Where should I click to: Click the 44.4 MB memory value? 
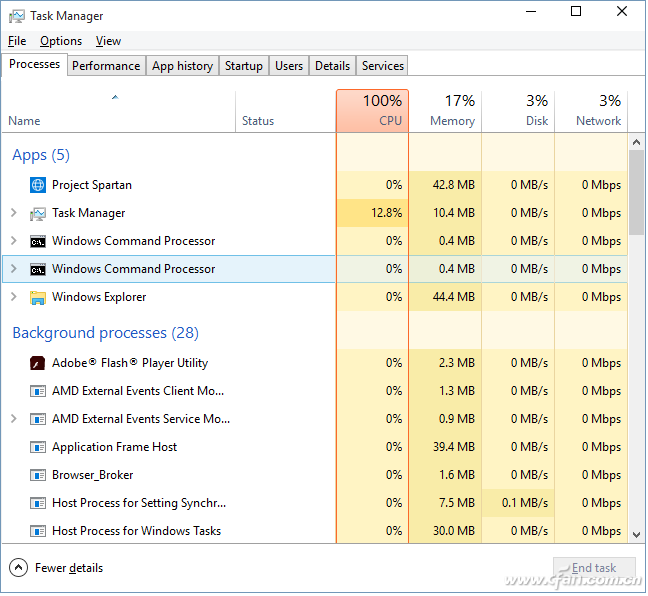coord(454,298)
